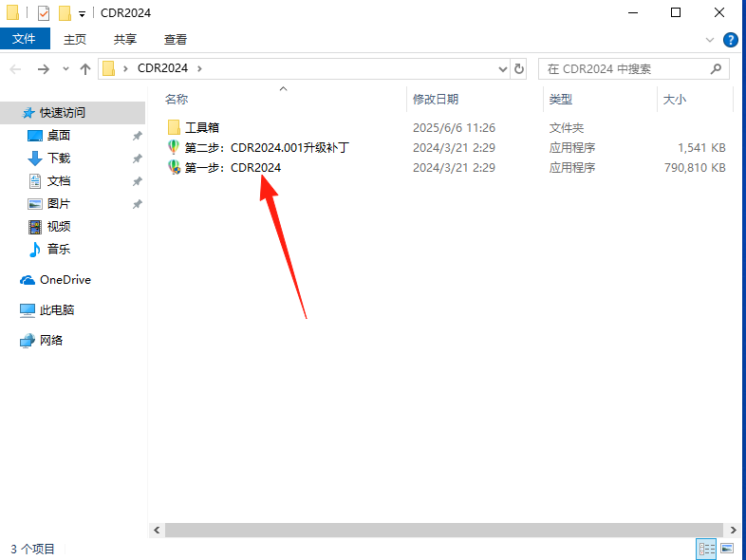Image resolution: width=746 pixels, height=560 pixels.
Task: Click the horizontal scrollbar left arrow
Action: (x=157, y=530)
